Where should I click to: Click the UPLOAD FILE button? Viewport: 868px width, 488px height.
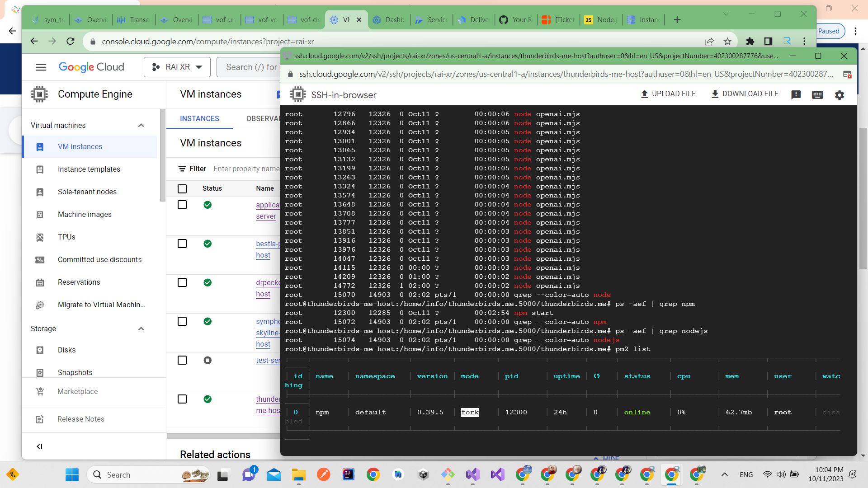click(669, 94)
